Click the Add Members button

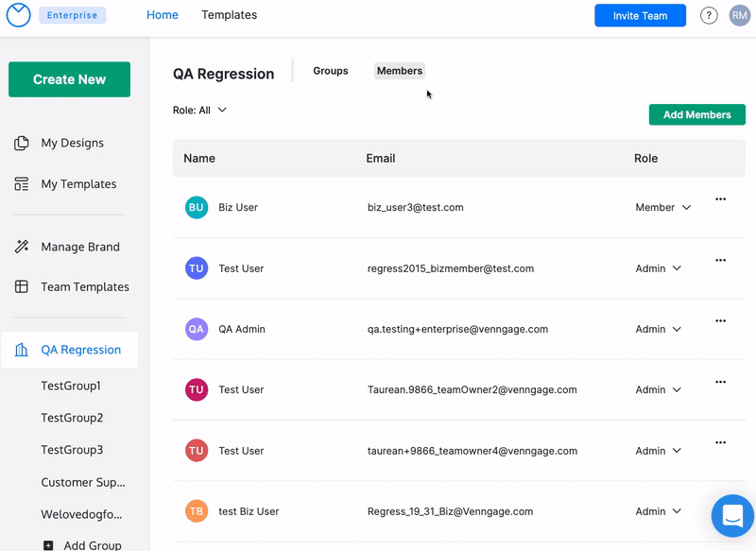coord(696,115)
